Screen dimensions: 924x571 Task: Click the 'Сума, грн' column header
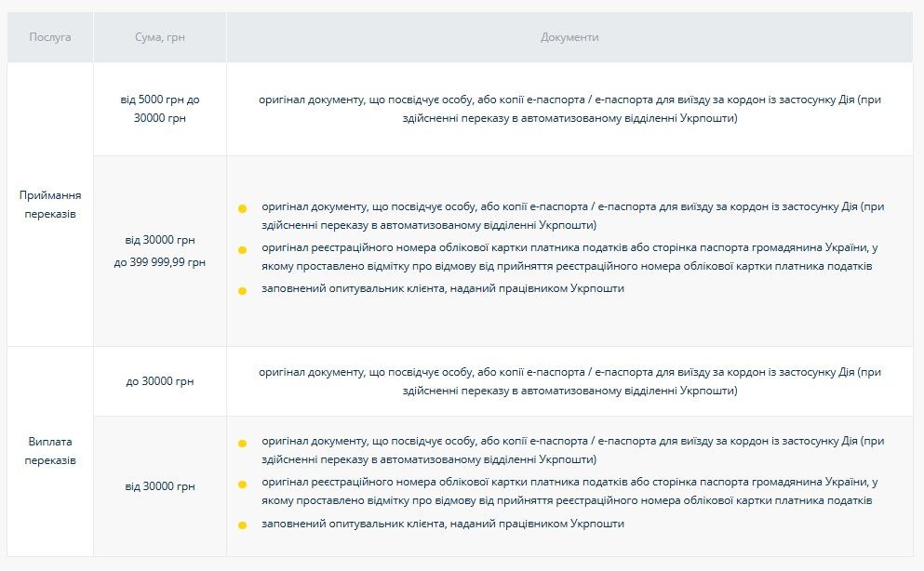pos(160,37)
